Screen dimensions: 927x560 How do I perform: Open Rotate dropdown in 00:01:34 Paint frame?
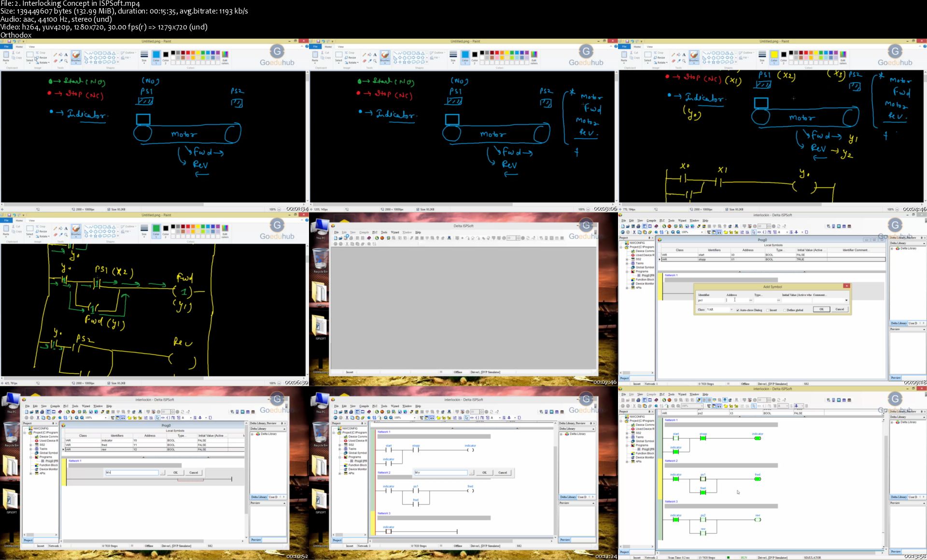point(43,63)
